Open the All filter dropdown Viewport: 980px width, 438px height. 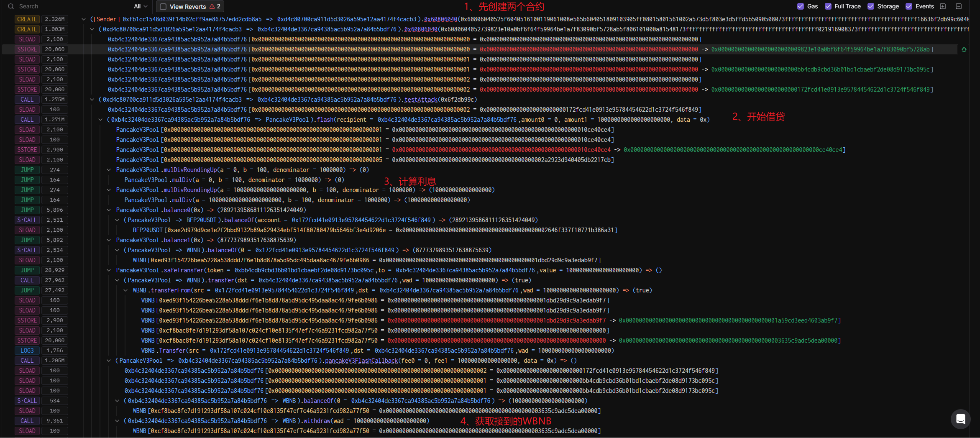point(141,6)
